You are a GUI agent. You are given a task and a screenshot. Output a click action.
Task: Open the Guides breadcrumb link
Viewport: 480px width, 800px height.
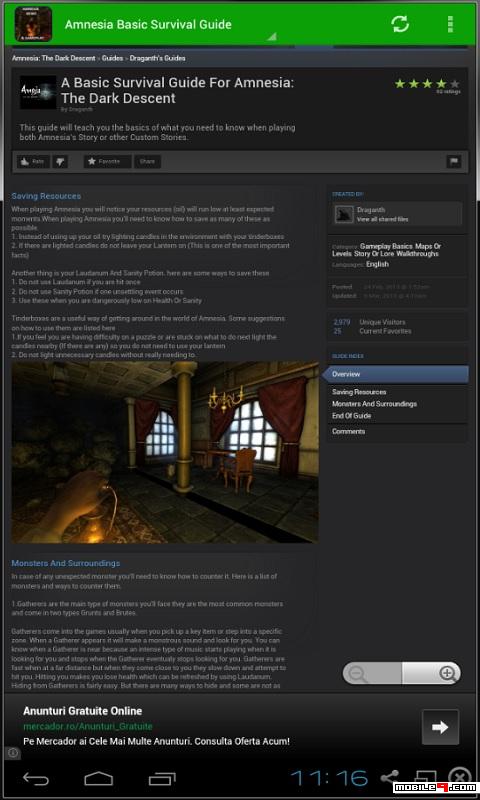pyautogui.click(x=112, y=58)
